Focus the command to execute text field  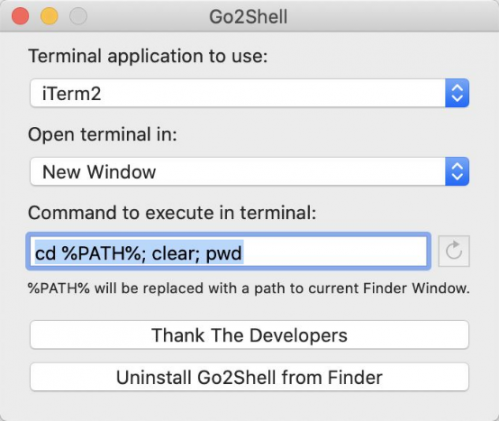[x=228, y=251]
